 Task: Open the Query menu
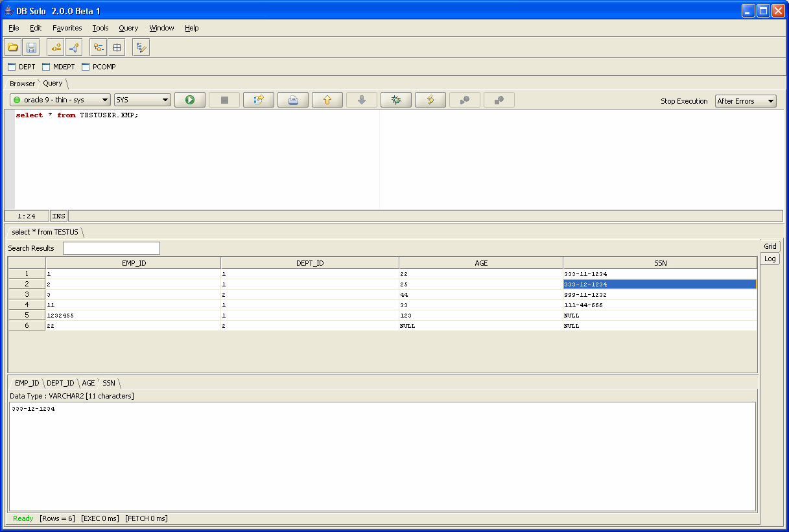(x=128, y=28)
